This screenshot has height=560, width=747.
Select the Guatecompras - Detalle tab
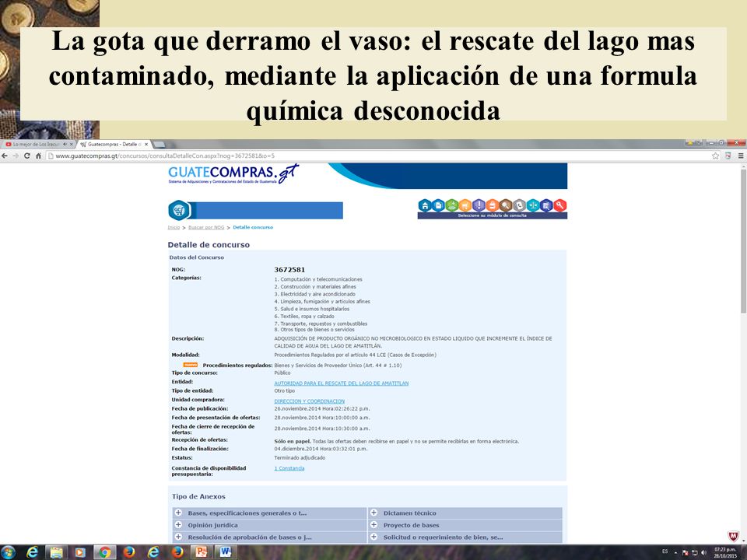click(x=114, y=144)
